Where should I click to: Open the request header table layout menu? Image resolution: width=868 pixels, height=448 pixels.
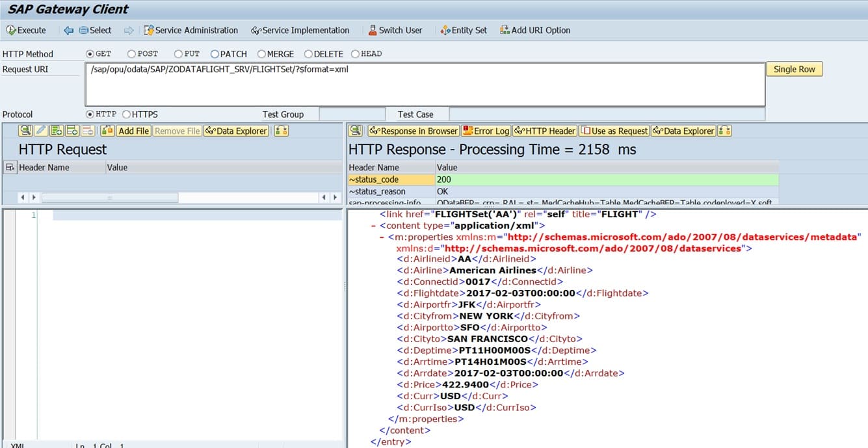(10, 168)
